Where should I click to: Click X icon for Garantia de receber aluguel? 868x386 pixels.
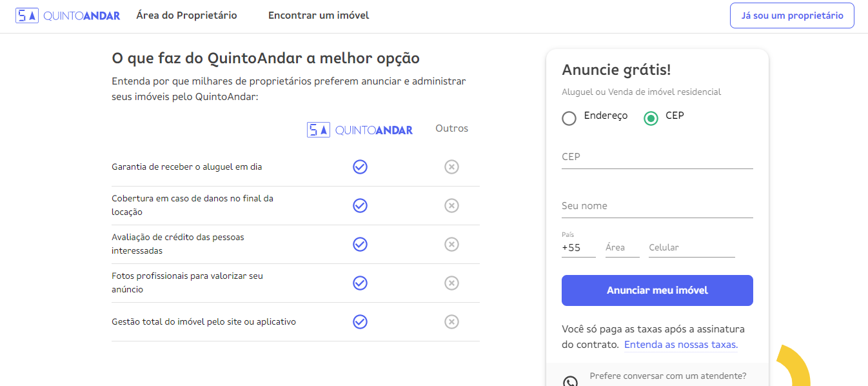tap(451, 167)
